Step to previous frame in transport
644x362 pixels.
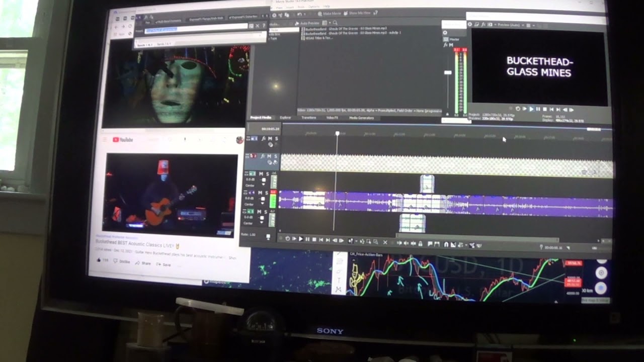coord(335,240)
